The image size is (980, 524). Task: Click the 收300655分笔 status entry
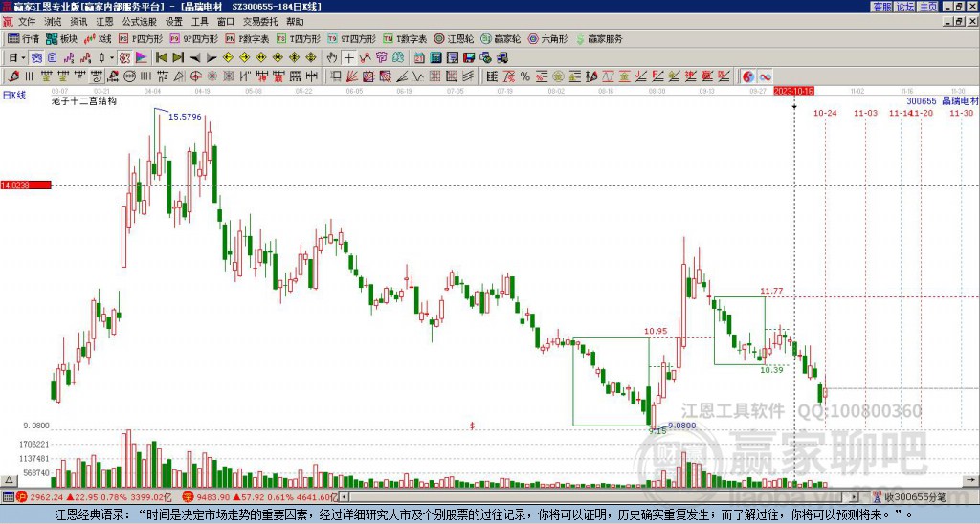[915, 497]
